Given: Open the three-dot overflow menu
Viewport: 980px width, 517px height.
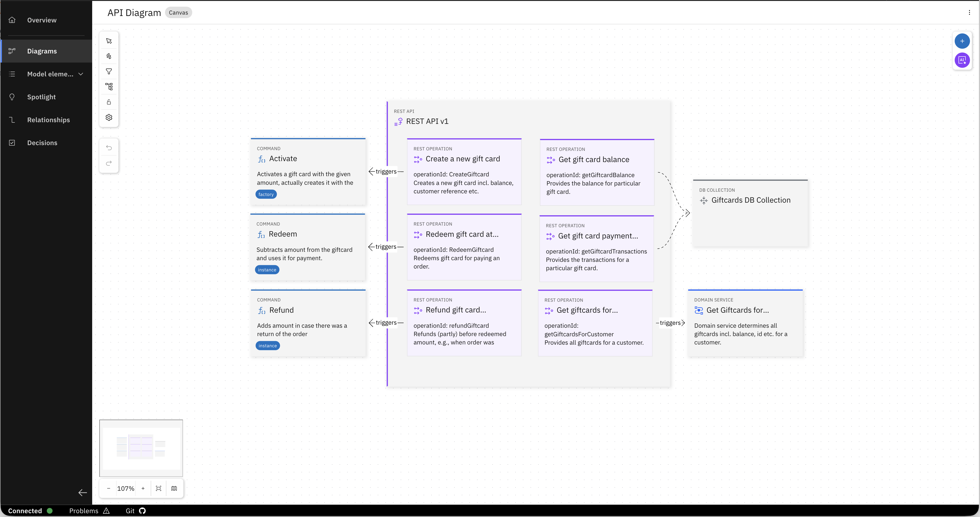Looking at the screenshot, I should click(x=969, y=12).
